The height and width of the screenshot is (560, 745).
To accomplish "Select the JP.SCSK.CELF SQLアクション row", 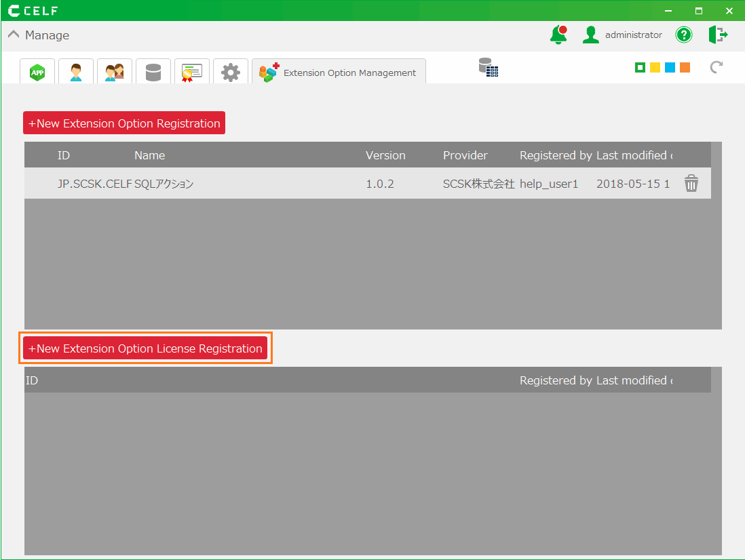I will coord(271,184).
